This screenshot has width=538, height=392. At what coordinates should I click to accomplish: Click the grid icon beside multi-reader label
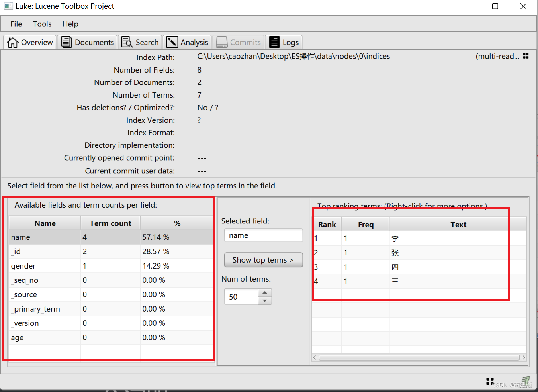coord(526,56)
